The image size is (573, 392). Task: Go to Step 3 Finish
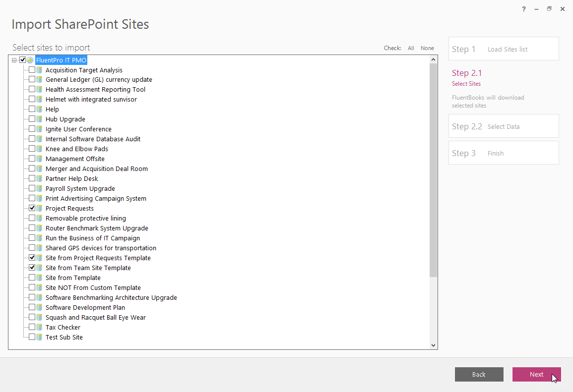pos(504,153)
